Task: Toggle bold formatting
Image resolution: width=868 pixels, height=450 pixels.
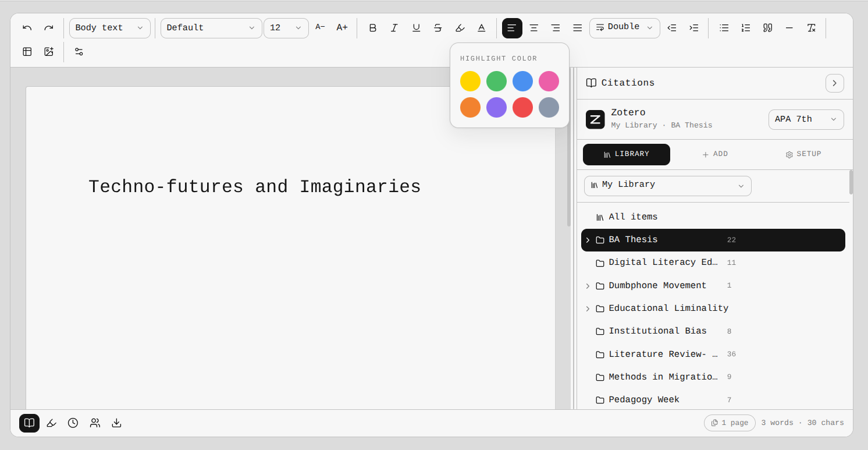Action: (x=373, y=28)
